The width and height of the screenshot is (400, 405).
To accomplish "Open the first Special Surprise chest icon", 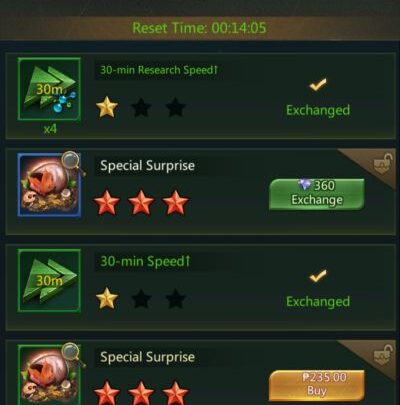I will 49,185.
